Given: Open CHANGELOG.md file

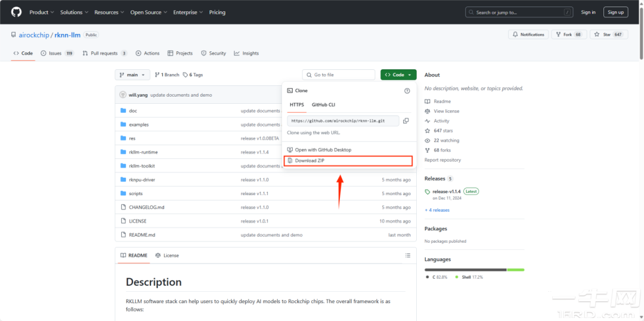Looking at the screenshot, I should (x=147, y=207).
